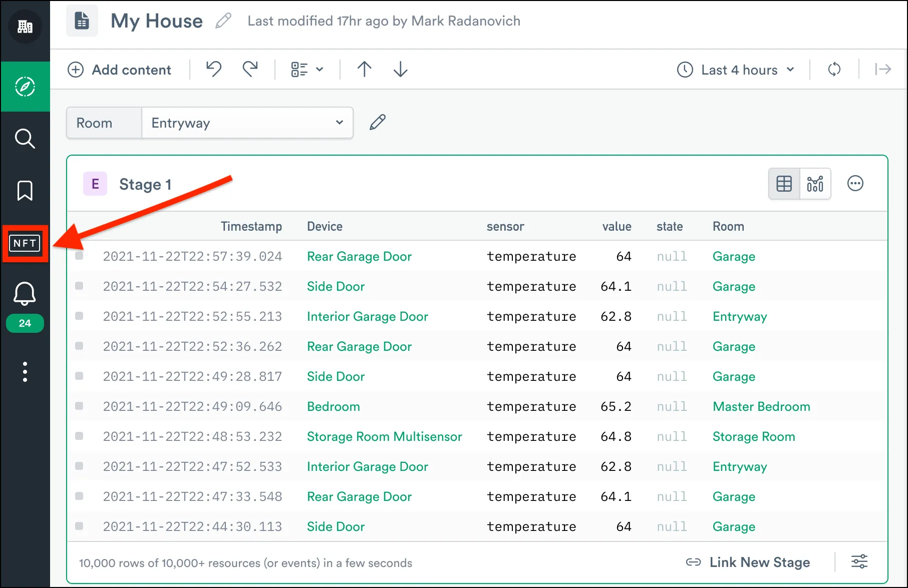This screenshot has height=588, width=908.
Task: Redo the last action
Action: [x=250, y=69]
